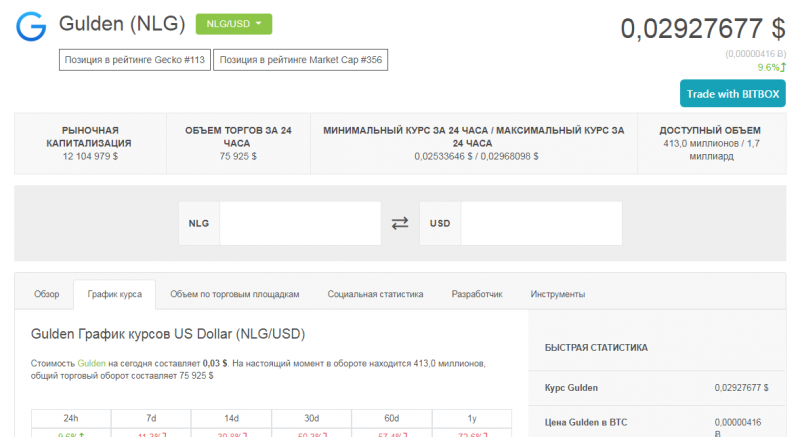This screenshot has height=437, width=800.
Task: Click the 24h low/high values 0,02533646 $ / 0,02968098 $
Action: pos(476,157)
